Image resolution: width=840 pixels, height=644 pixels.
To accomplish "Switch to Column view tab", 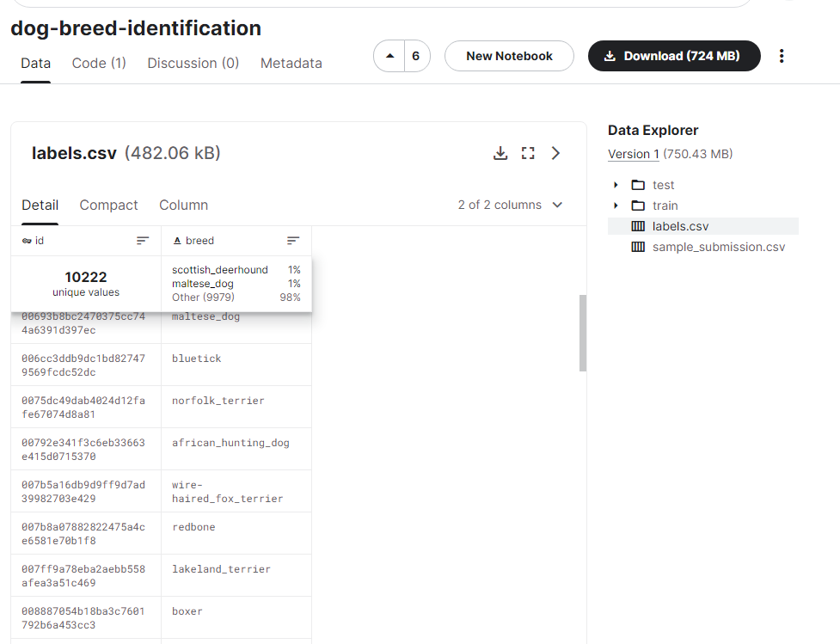I will (183, 205).
